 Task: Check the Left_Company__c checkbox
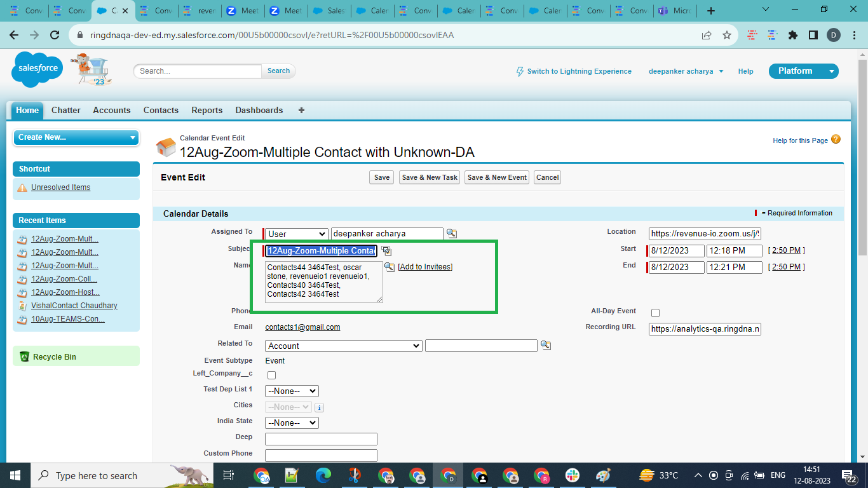click(271, 375)
